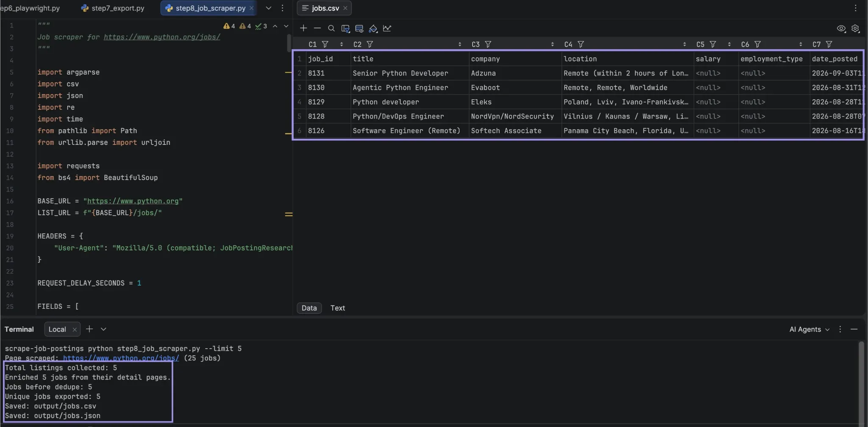Filter column C7 with its funnel icon
Viewport: 868px width, 427px height.
click(x=829, y=44)
